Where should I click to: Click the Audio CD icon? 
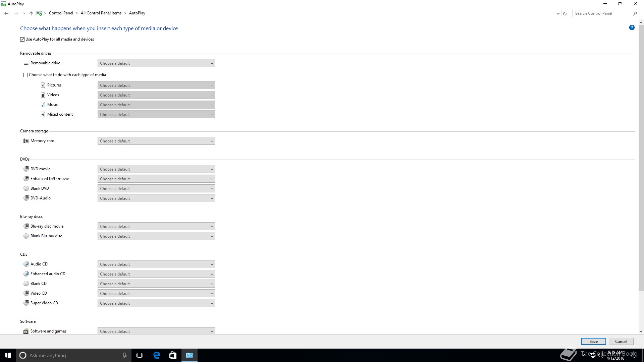coord(26,264)
